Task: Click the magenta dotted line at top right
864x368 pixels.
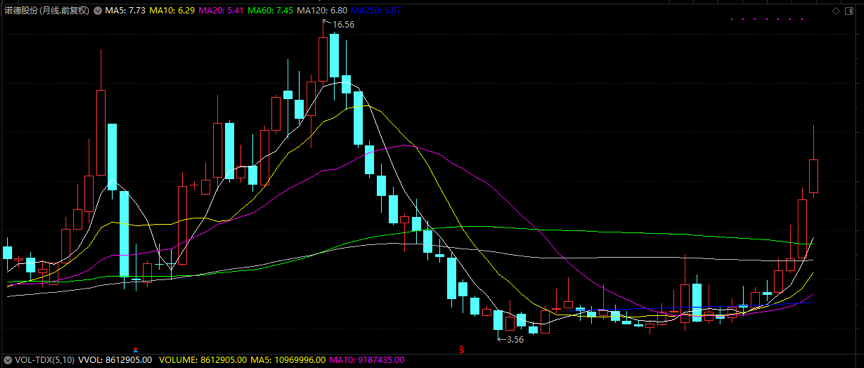Action: [768, 19]
